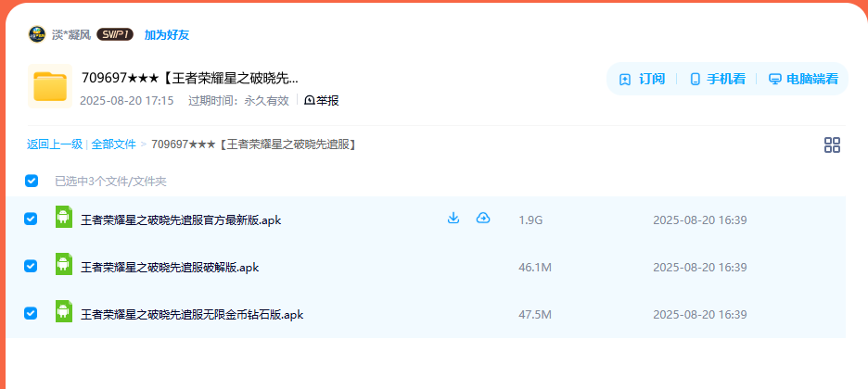Open the 订阅 subscribe button
The width and height of the screenshot is (868, 389).
[x=642, y=79]
